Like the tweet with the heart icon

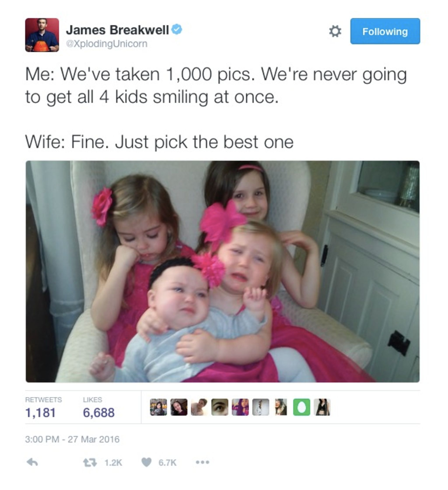[x=146, y=462]
